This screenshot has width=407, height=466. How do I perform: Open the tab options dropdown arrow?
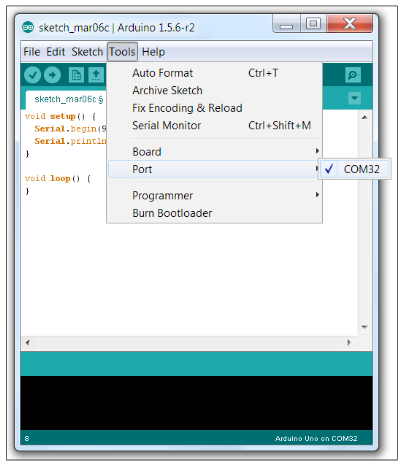[354, 98]
